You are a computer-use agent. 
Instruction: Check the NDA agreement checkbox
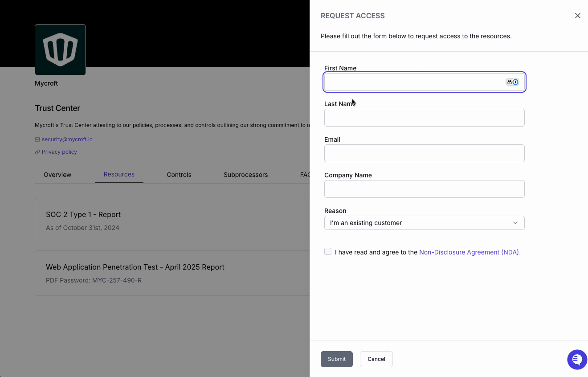pyautogui.click(x=328, y=252)
